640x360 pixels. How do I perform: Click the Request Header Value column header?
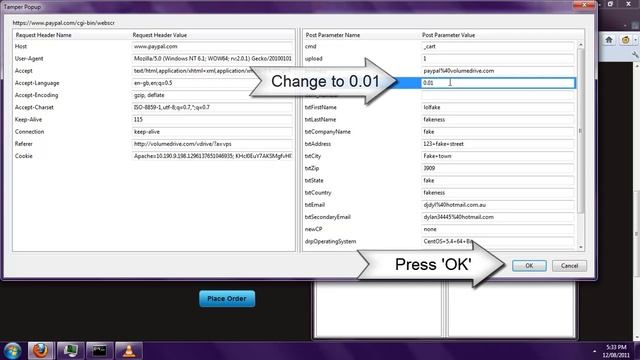pos(160,35)
